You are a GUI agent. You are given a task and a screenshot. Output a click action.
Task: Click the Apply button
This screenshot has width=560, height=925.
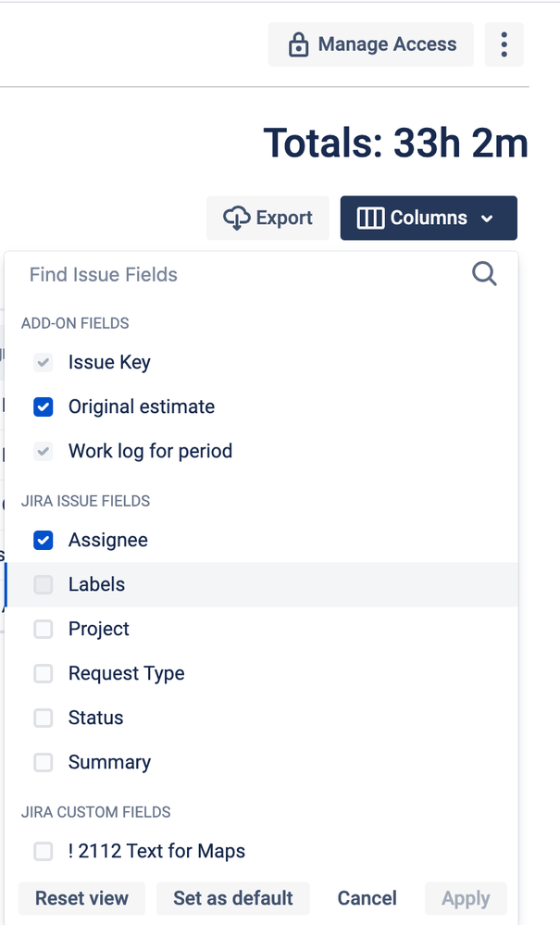coord(466,898)
